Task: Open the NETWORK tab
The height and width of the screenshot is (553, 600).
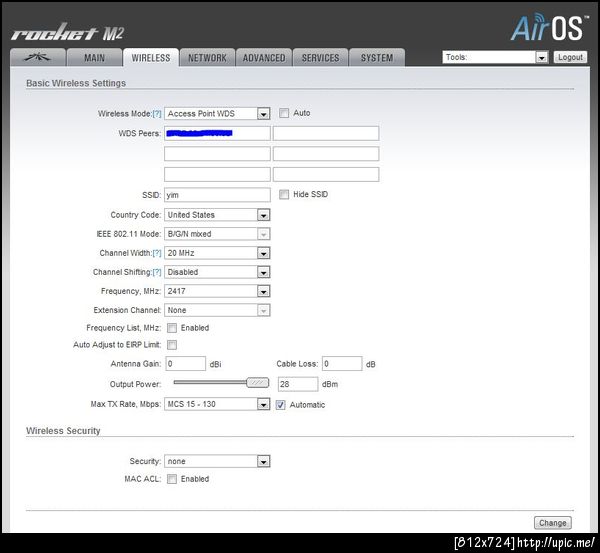Action: (207, 57)
